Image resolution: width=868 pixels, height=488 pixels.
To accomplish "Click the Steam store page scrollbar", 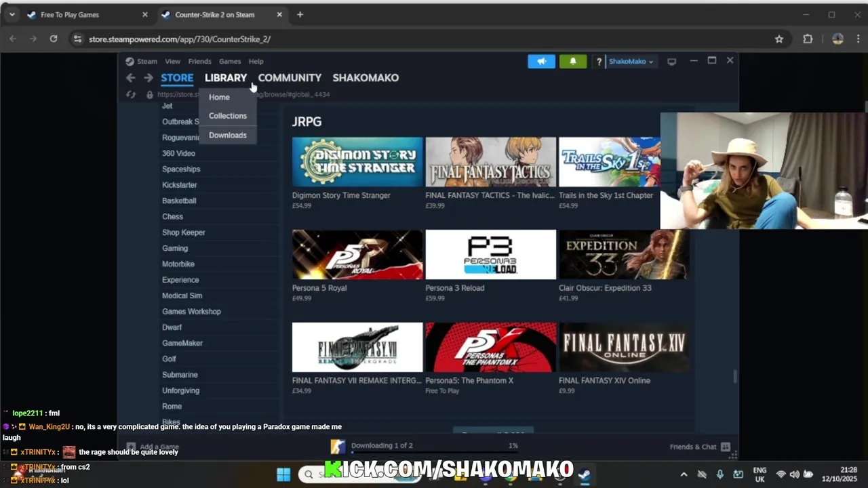I will (735, 376).
